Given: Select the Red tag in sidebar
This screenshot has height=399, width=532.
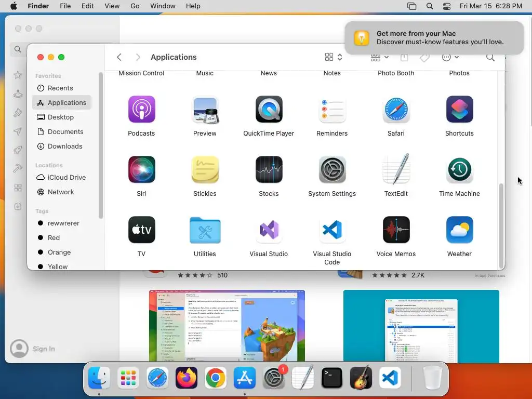Looking at the screenshot, I should pos(62,238).
